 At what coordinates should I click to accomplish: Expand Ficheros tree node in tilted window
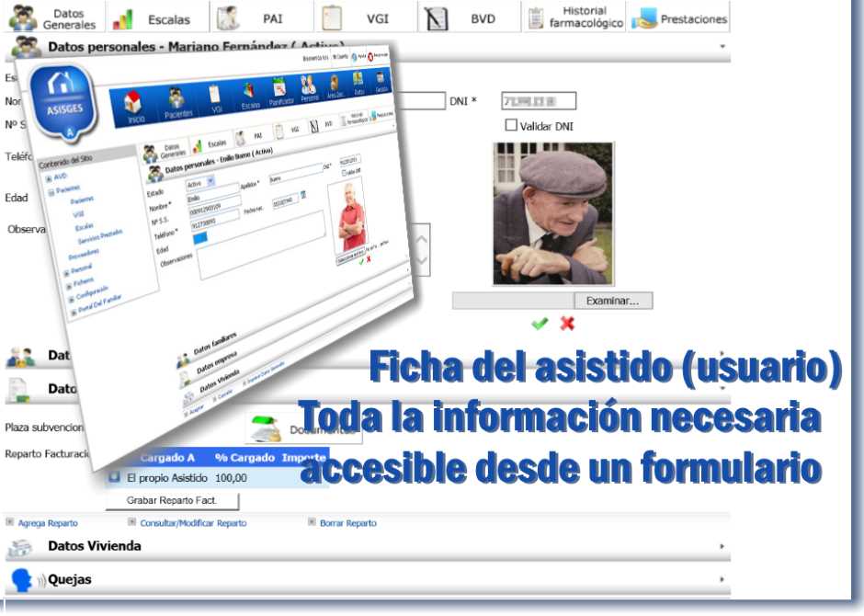coord(69,287)
